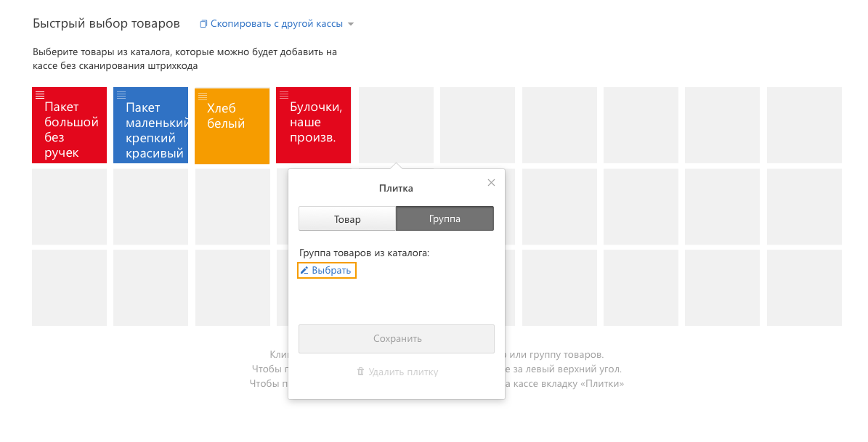Click the last empty tile in the top row
Image resolution: width=868 pixels, height=442 pixels.
click(x=804, y=125)
